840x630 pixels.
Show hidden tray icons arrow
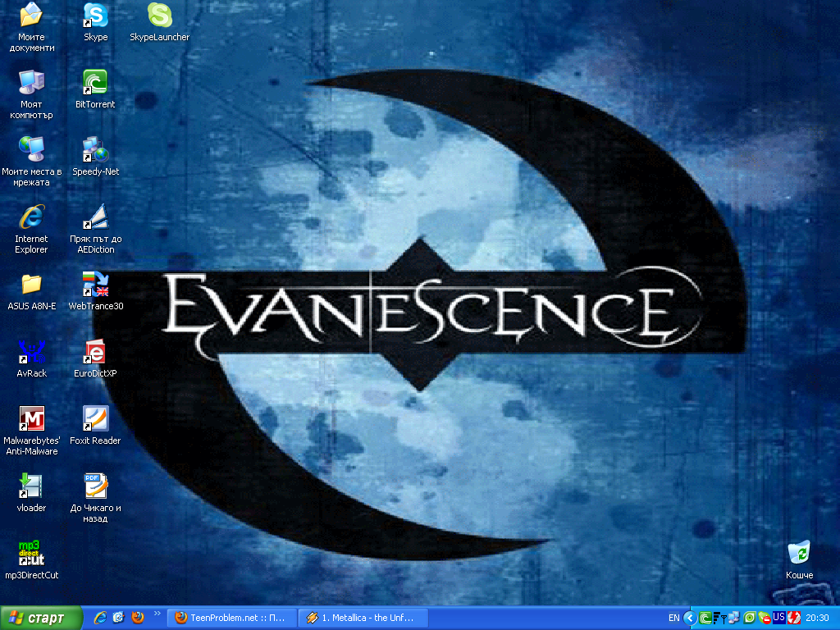pos(690,619)
